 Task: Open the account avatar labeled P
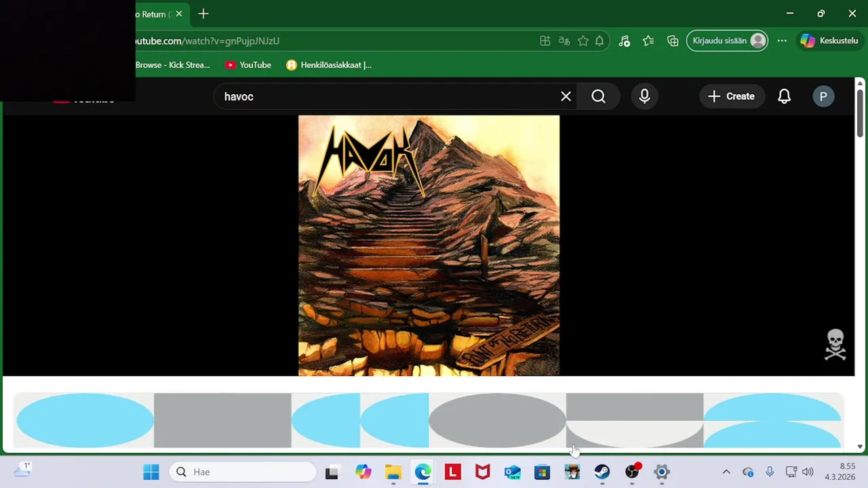(x=823, y=96)
